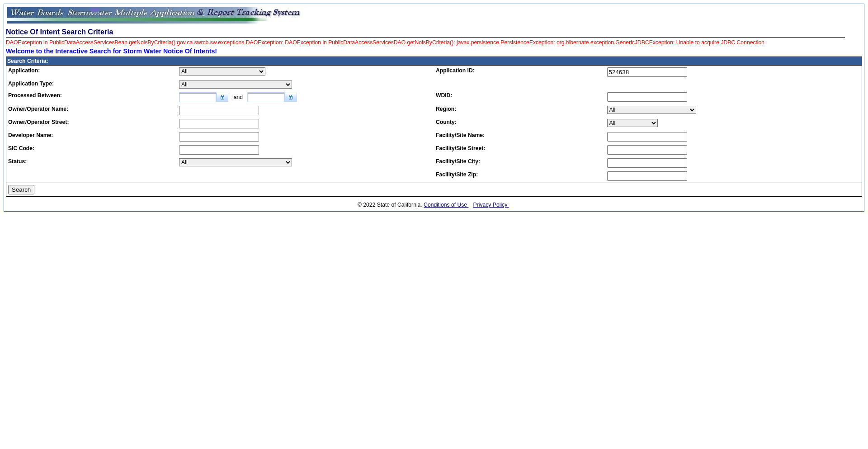Select the County dropdown
The image size is (868, 449).
coord(632,123)
